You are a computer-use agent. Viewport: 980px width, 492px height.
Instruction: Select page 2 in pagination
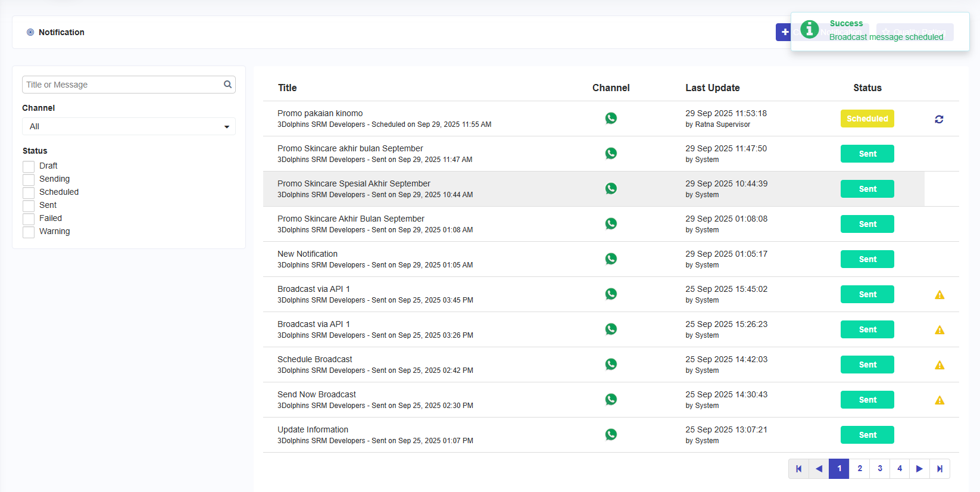(x=859, y=469)
